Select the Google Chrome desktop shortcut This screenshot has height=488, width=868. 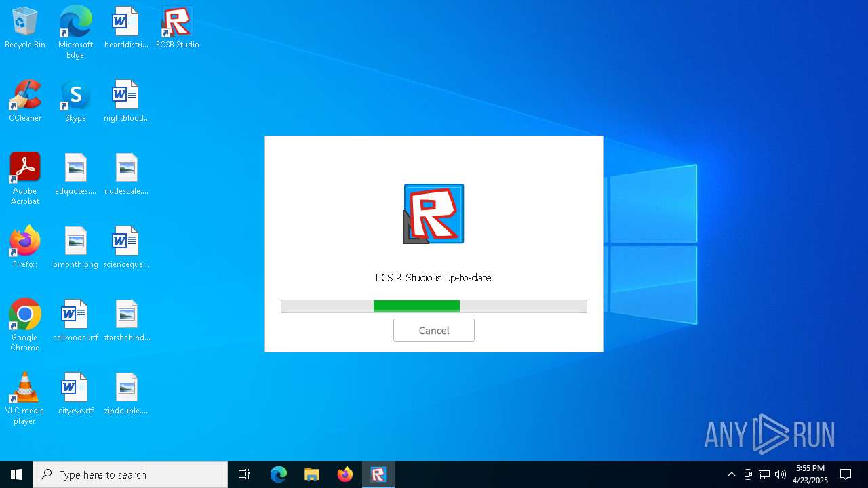point(25,325)
